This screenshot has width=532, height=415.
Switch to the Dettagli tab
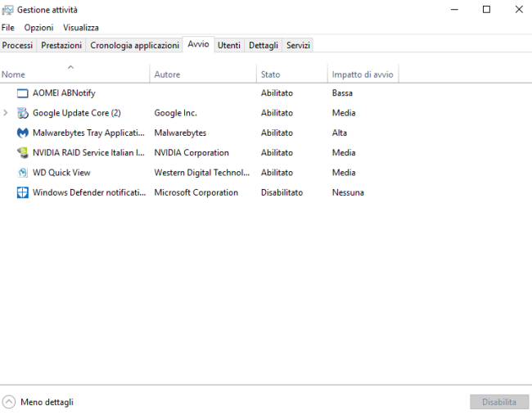[264, 45]
